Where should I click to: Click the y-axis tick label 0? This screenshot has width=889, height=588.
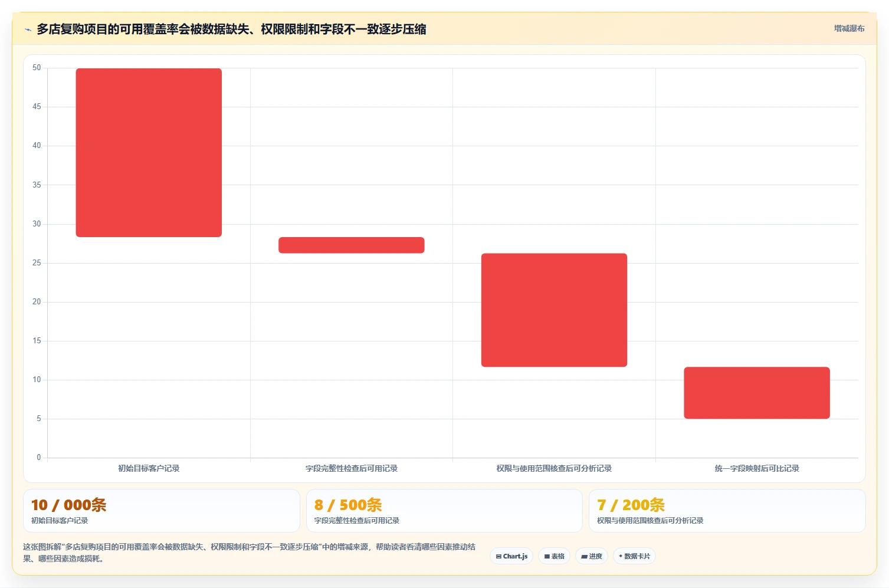pyautogui.click(x=39, y=458)
